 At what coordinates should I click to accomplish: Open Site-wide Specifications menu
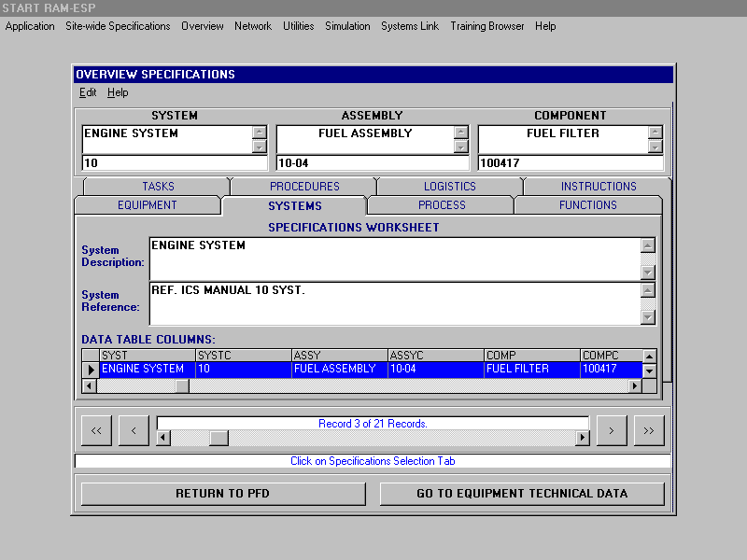point(118,26)
